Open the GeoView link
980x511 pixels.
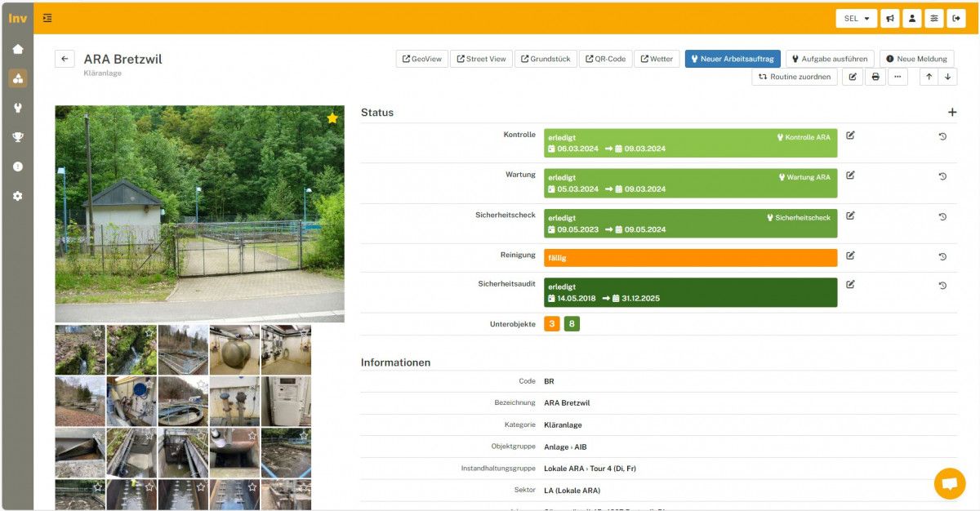pos(421,59)
